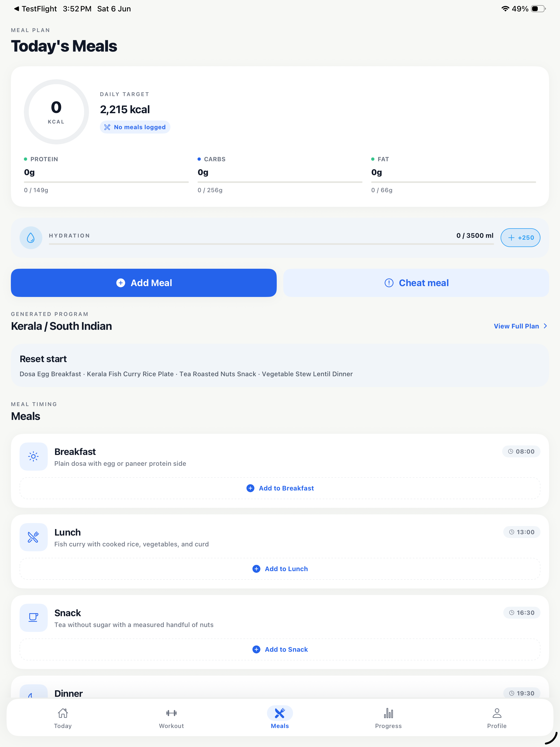Tap the Lunch fork and knife icon

click(x=33, y=537)
